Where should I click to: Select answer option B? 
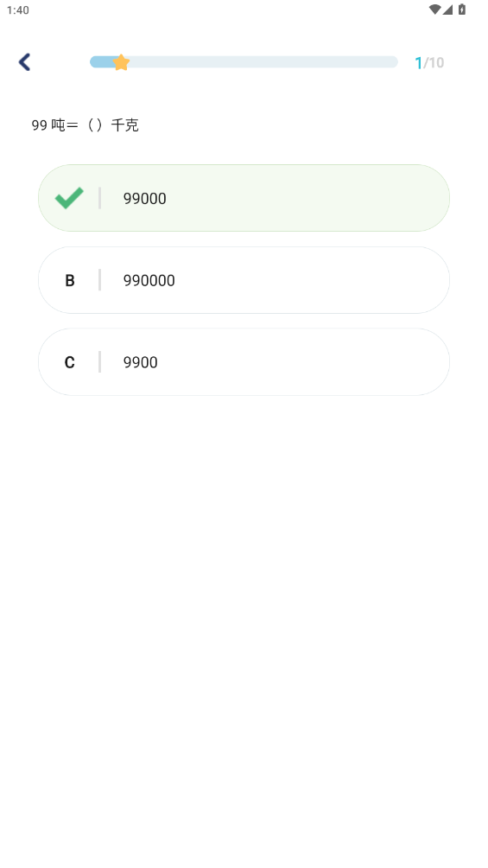point(244,280)
